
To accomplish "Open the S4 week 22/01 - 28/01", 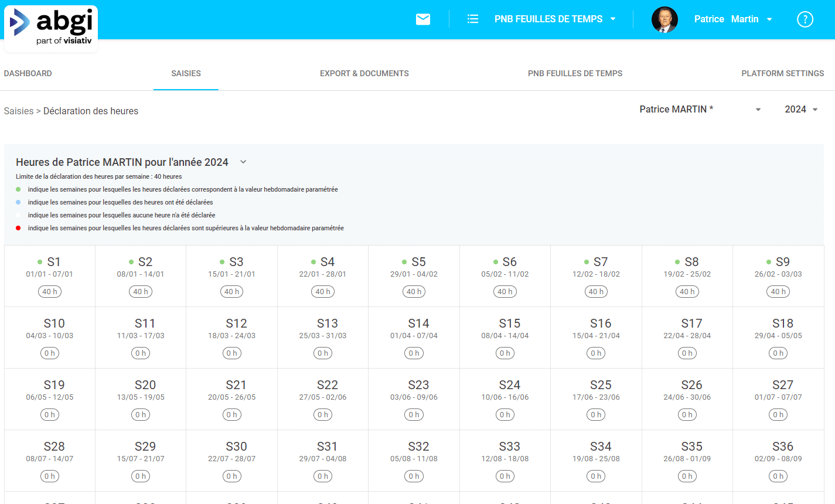I will tap(323, 276).
